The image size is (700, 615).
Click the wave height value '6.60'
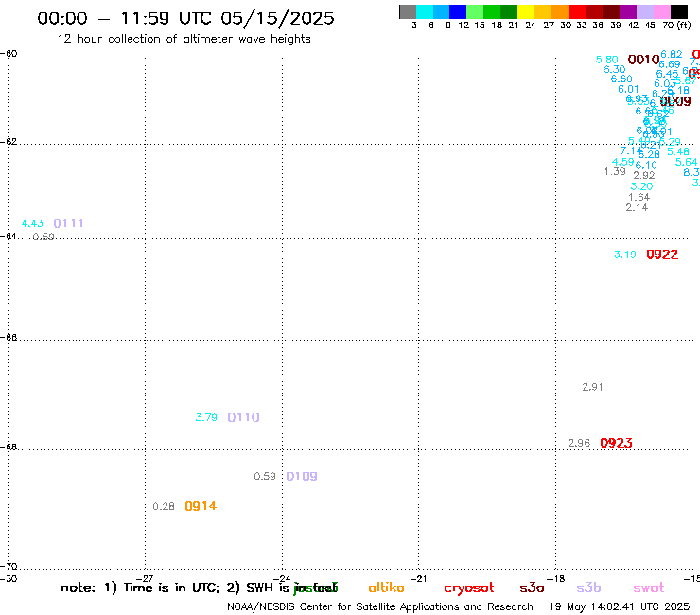[621, 79]
